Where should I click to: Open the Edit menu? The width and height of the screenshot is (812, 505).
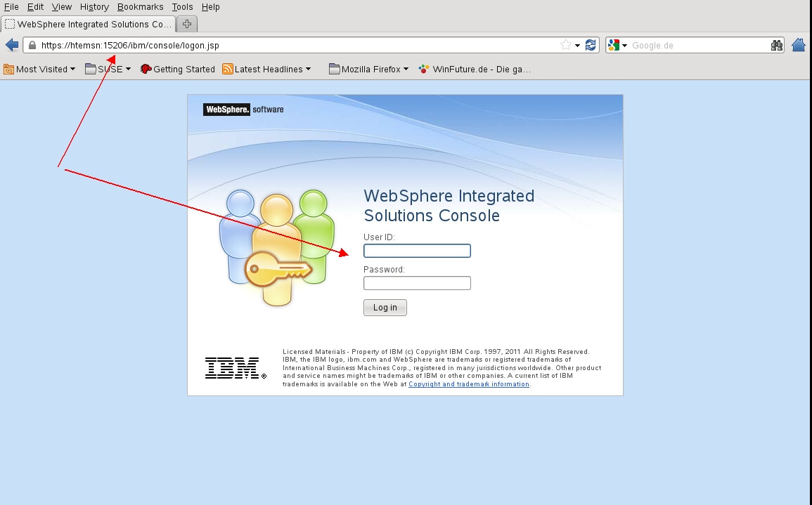click(35, 7)
